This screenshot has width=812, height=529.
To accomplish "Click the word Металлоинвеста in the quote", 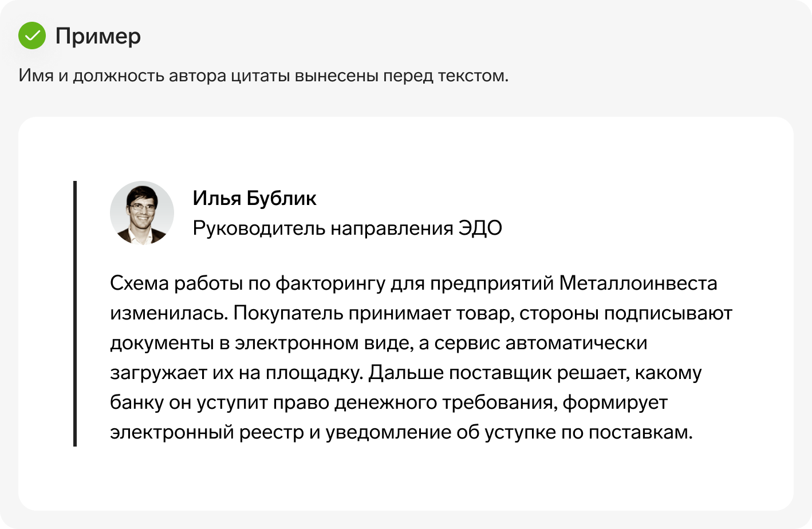I will point(638,283).
